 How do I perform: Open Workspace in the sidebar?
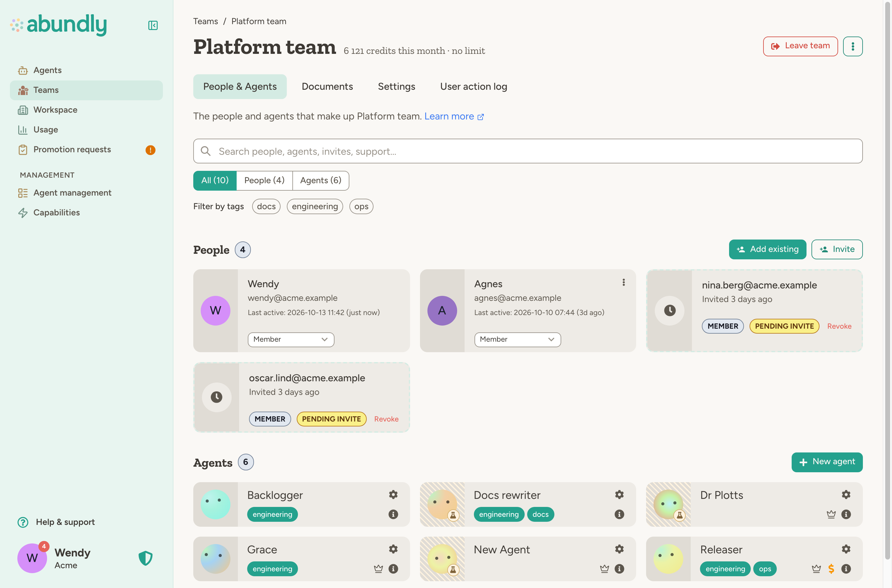point(86,110)
